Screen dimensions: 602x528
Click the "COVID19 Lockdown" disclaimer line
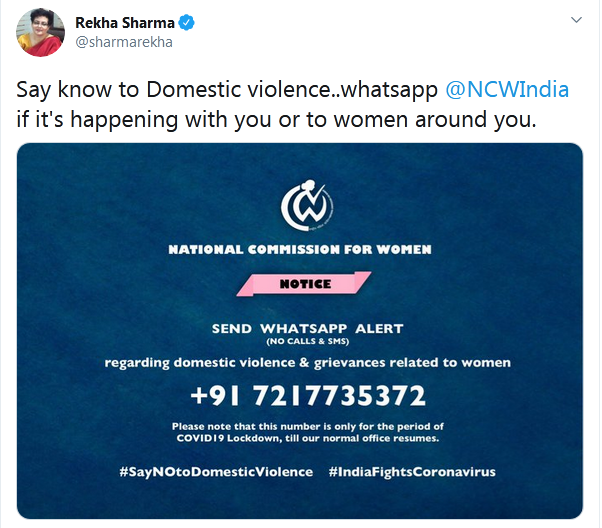pyautogui.click(x=301, y=439)
